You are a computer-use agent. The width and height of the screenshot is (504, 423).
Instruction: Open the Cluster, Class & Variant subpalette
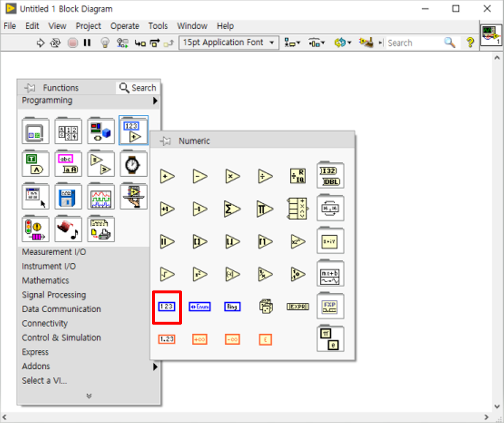click(101, 131)
